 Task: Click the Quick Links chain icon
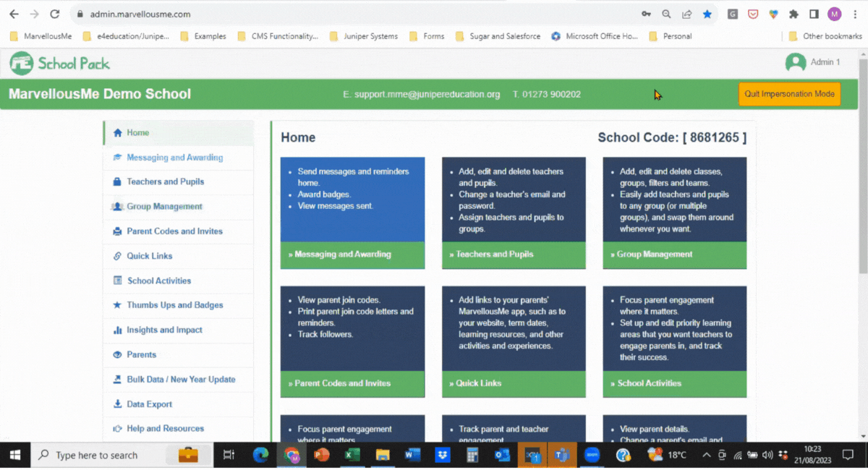point(117,256)
